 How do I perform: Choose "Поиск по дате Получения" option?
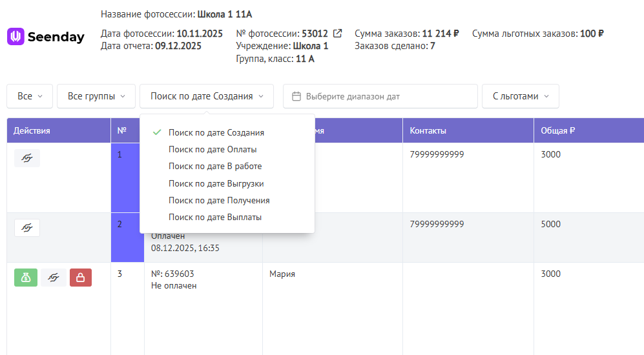click(219, 200)
